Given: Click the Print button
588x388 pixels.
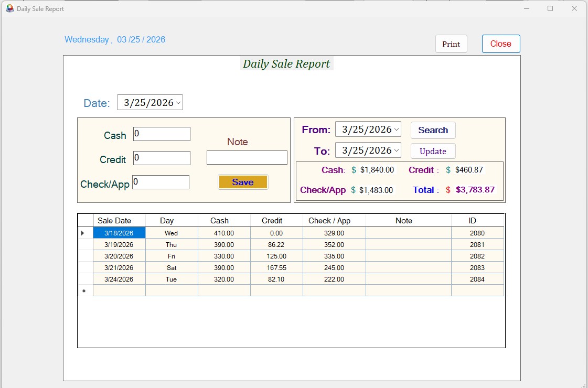Looking at the screenshot, I should pyautogui.click(x=451, y=44).
